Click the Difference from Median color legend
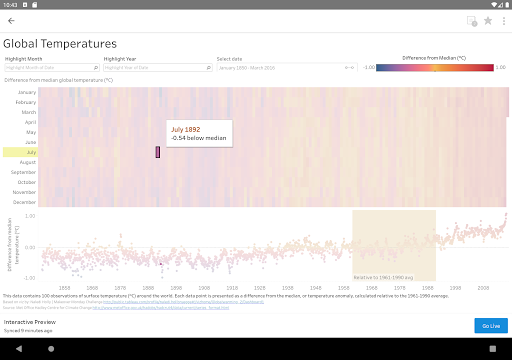The width and height of the screenshot is (512, 360). coord(435,68)
